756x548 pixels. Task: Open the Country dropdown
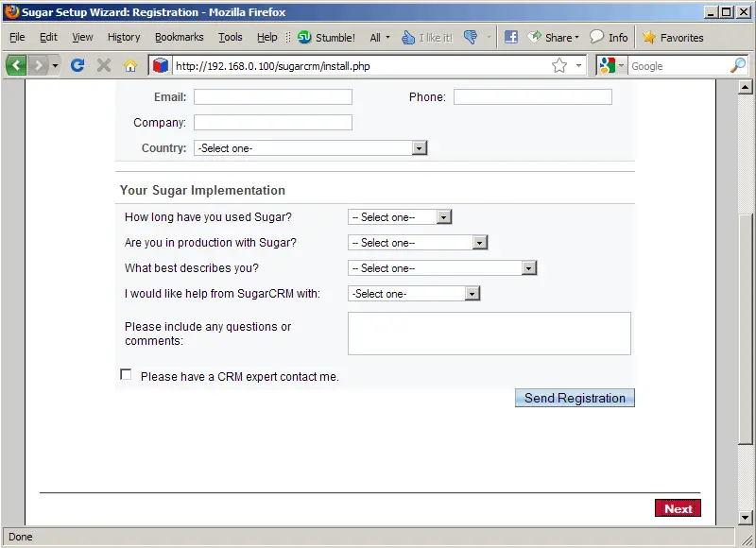311,147
